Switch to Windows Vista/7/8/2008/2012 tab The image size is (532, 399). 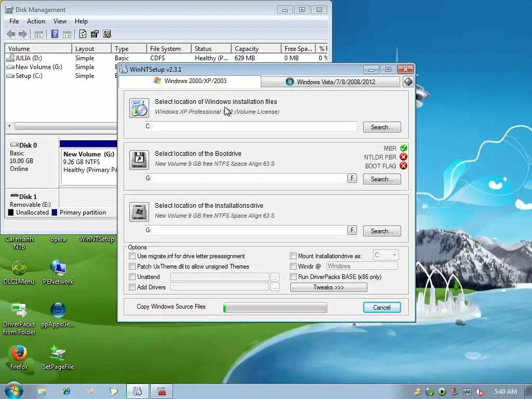pos(330,82)
